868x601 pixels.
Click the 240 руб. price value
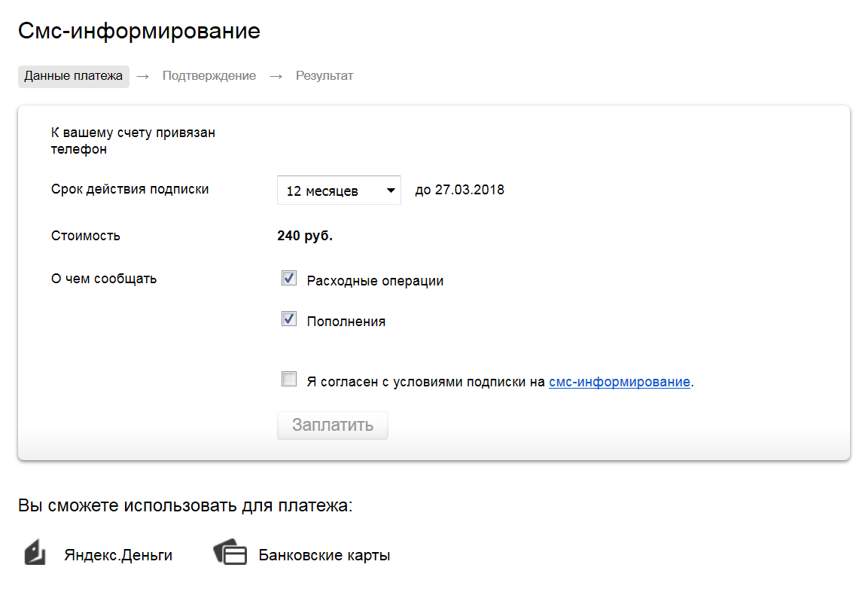305,236
